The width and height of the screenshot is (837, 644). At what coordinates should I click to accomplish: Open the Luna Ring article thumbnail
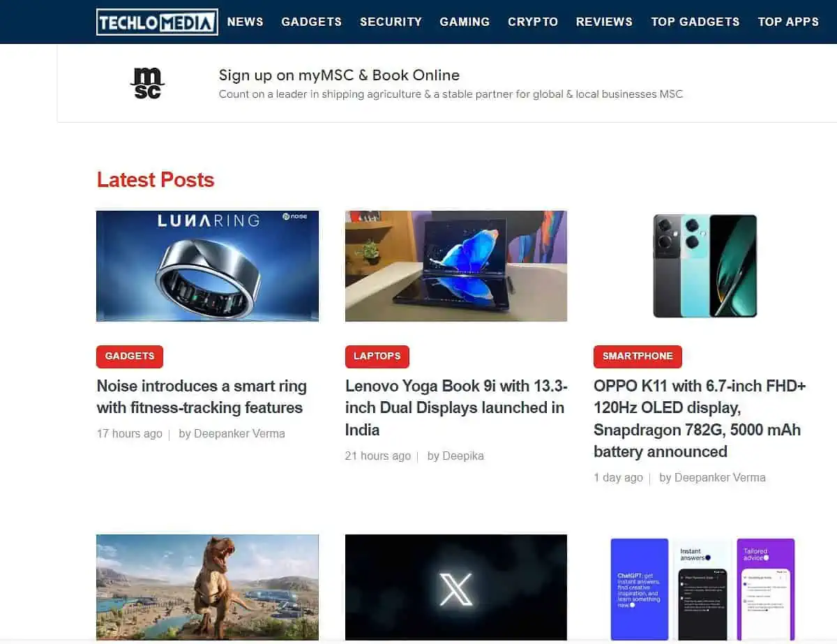coord(208,266)
